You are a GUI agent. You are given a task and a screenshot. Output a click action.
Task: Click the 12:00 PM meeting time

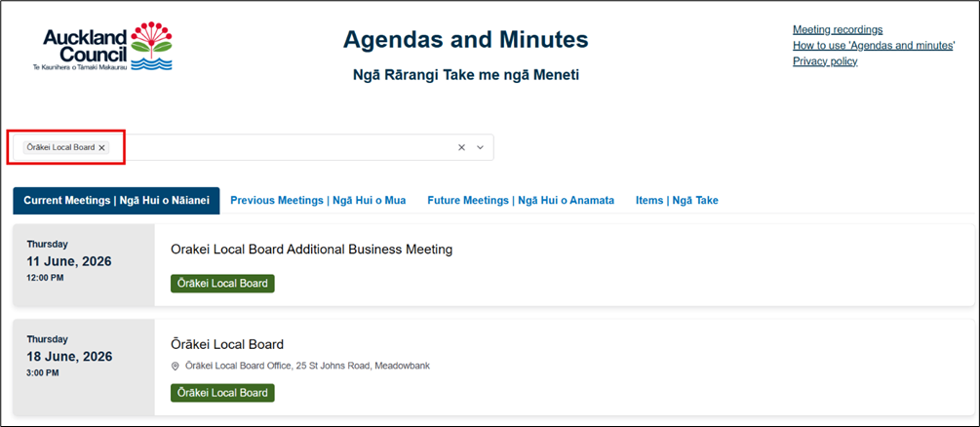click(x=45, y=278)
